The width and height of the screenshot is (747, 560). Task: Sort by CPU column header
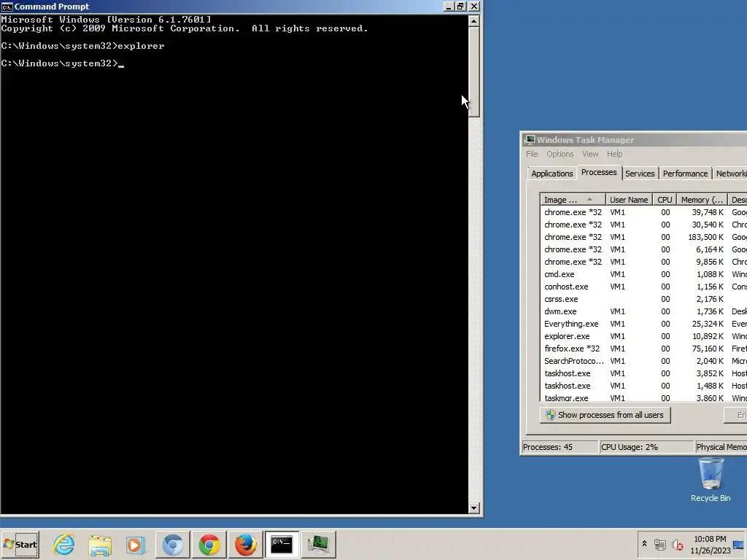[664, 200]
